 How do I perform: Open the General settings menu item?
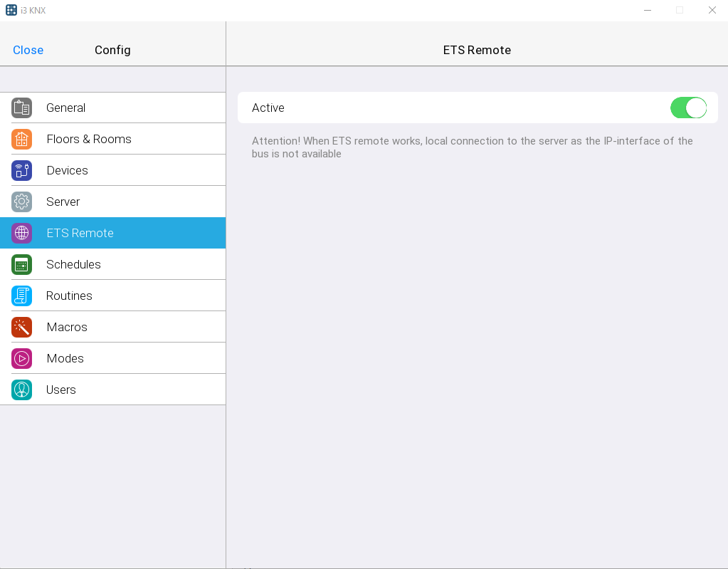[65, 108]
